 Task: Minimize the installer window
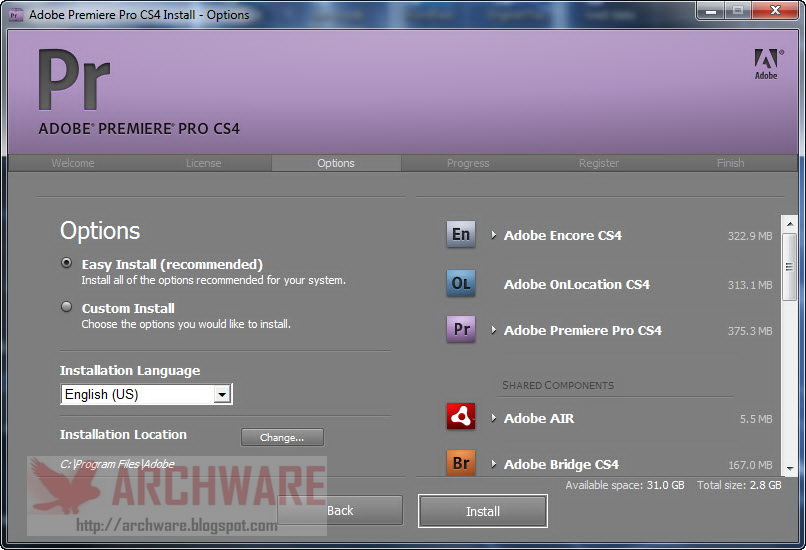(x=711, y=11)
